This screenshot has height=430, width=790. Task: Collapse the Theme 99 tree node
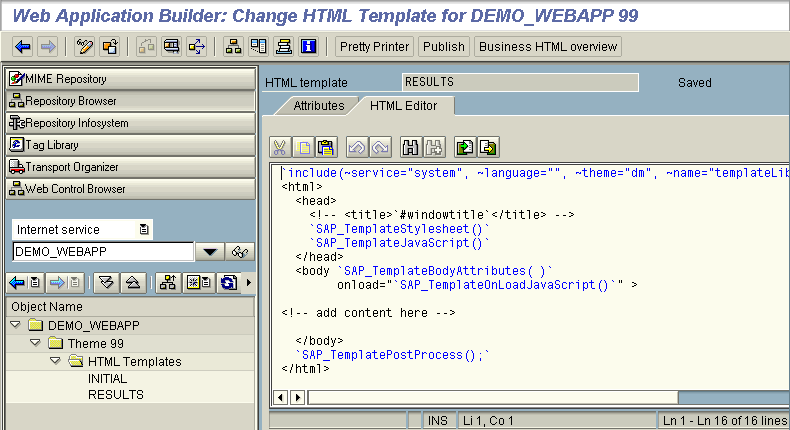(x=35, y=343)
